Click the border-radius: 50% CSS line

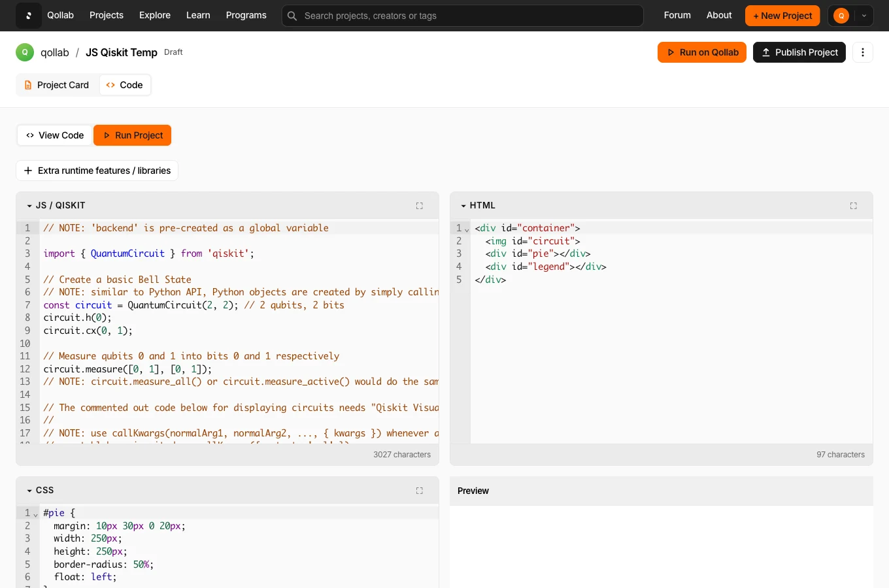tap(104, 564)
